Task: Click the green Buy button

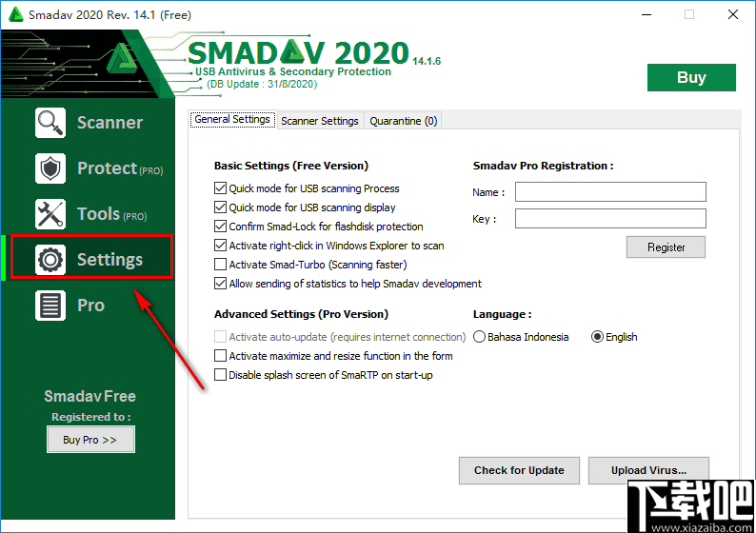Action: (x=691, y=78)
